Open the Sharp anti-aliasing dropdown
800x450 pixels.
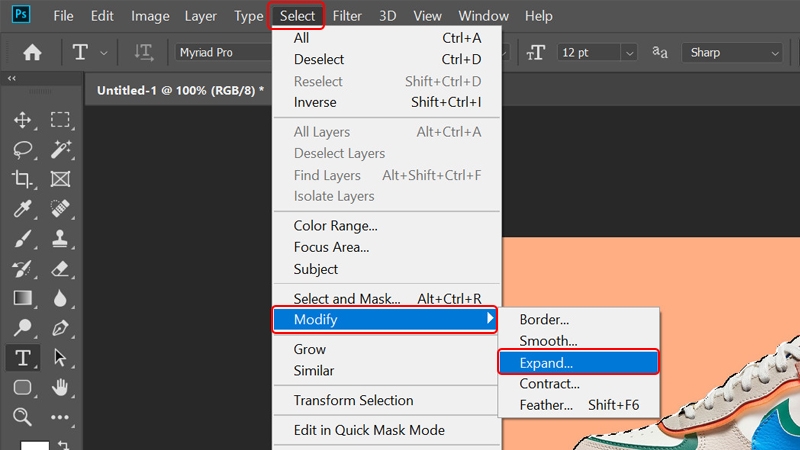(x=732, y=53)
